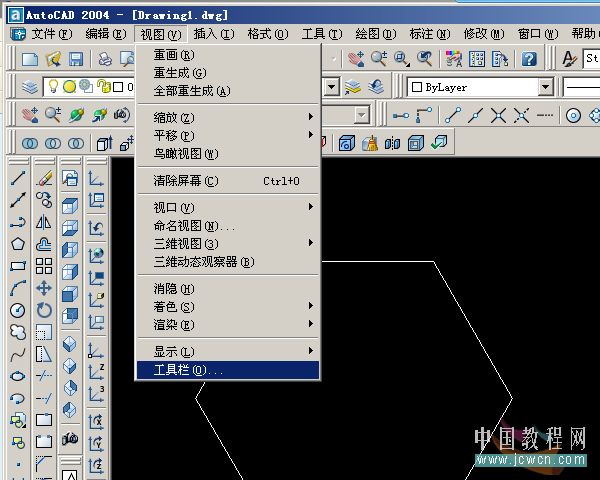Click the Zoom Realtime icon in standard toolbar
The height and width of the screenshot is (480, 600).
pyautogui.click(x=379, y=59)
